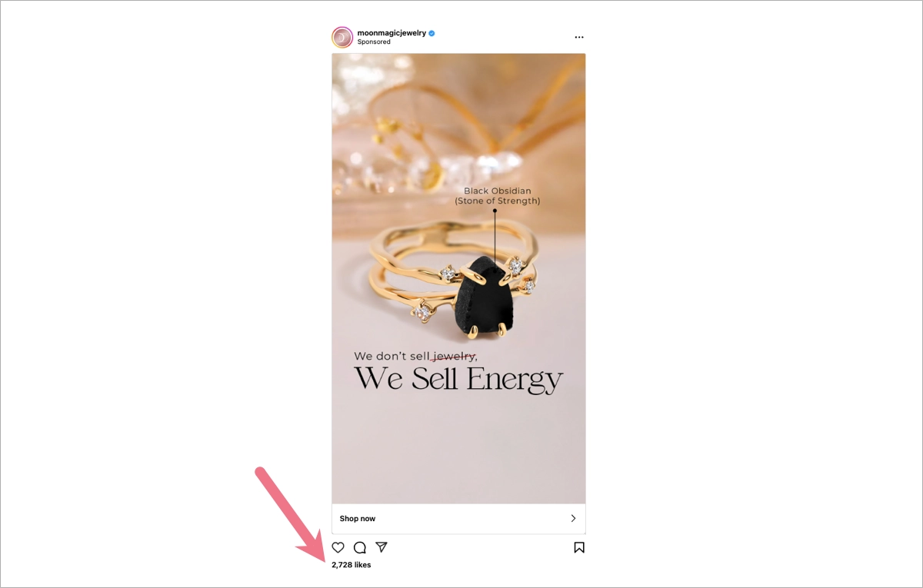The image size is (923, 588).
Task: Open the three-dot options menu on the post
Action: (x=578, y=36)
